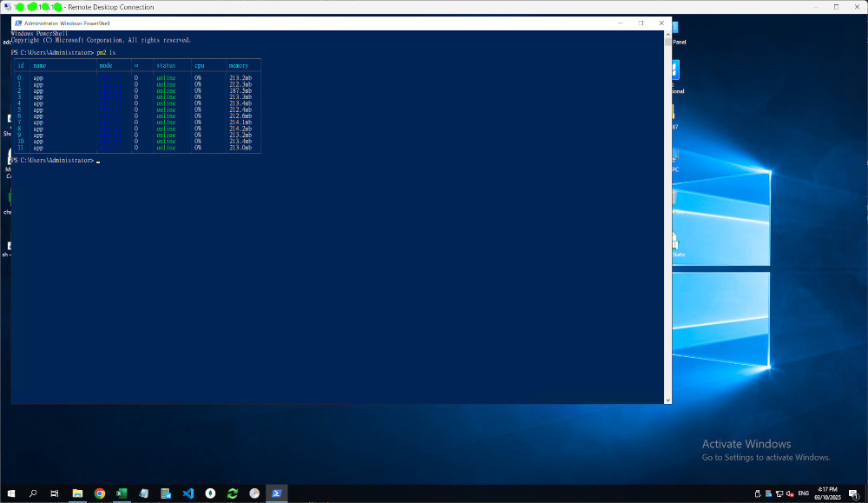
Task: Open Excel from the taskbar
Action: tap(122, 493)
